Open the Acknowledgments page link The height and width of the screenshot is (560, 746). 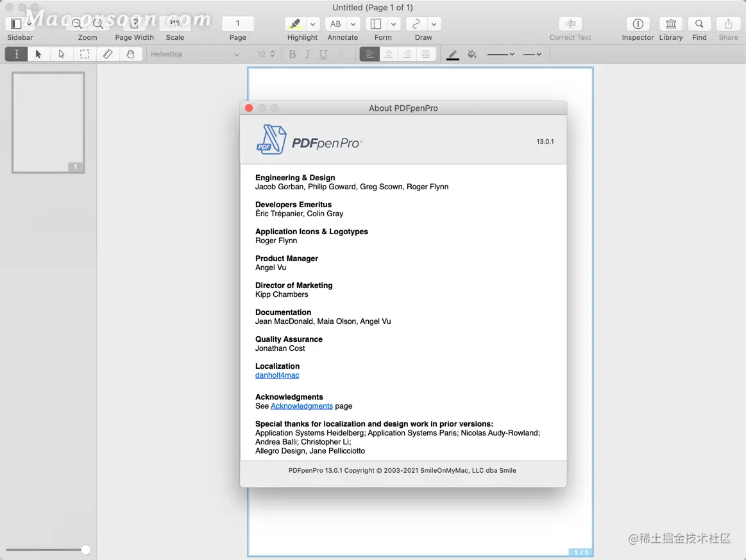pos(301,406)
